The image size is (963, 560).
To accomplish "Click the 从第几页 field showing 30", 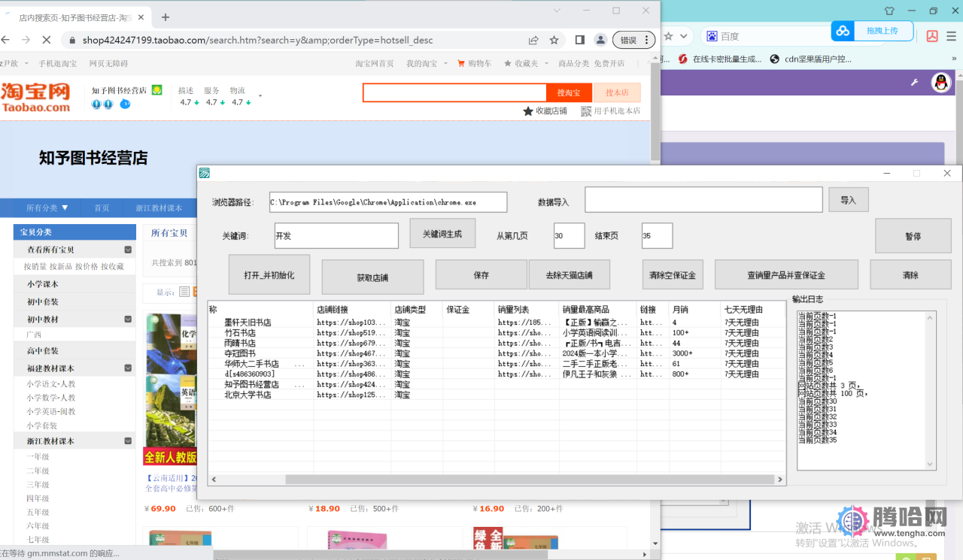I will (x=569, y=235).
